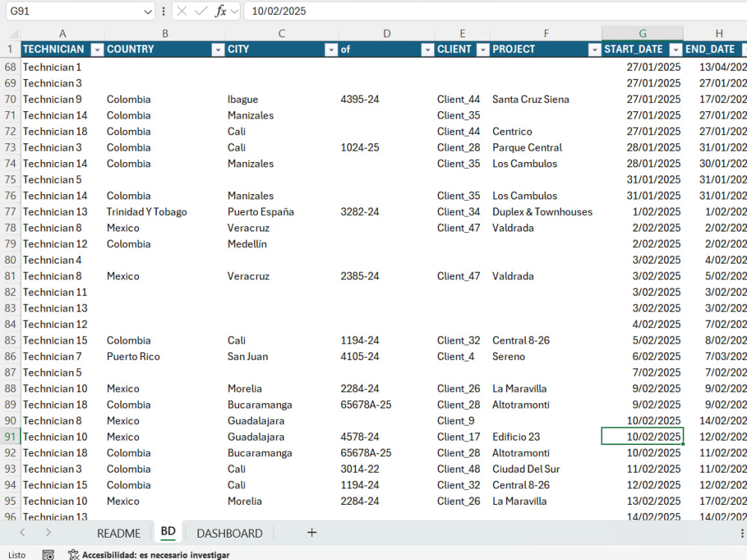
Task: Open the TECHNICIAN column filter dropdown
Action: pos(97,49)
